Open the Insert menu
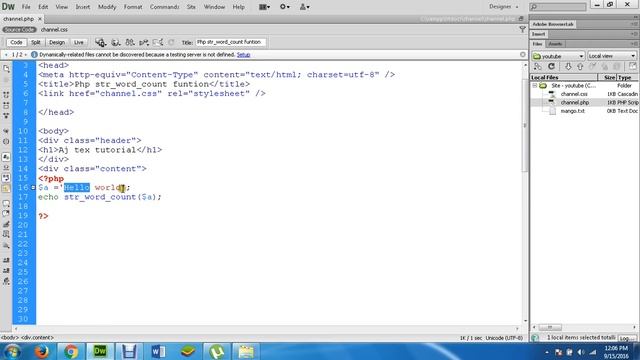Screen dimensions: 640x360 coord(82,7)
